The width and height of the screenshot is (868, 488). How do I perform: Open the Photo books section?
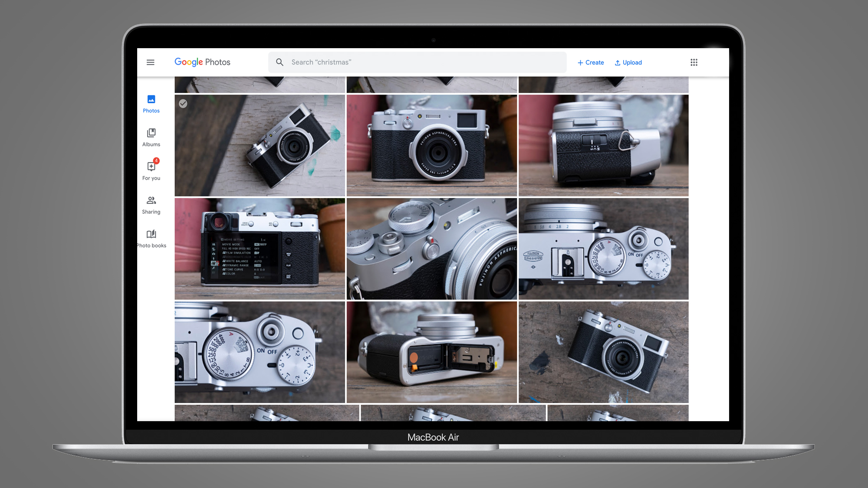tap(151, 238)
